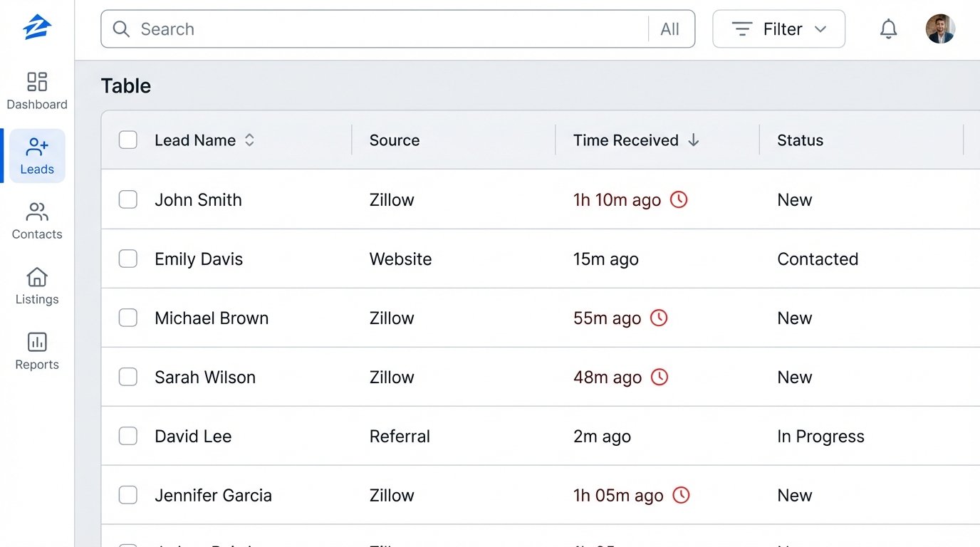Open your profile picture avatar
Screen dimensions: 980x547
point(940,28)
